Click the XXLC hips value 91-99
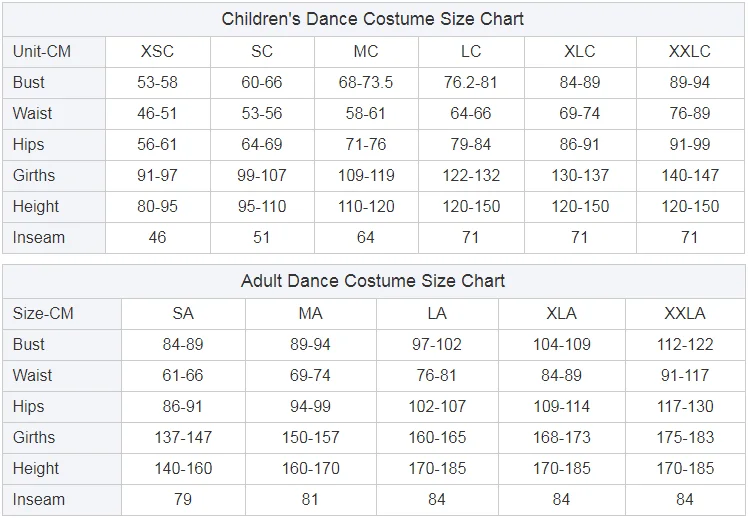Screen dimensions: 748x518 pyautogui.click(x=689, y=144)
